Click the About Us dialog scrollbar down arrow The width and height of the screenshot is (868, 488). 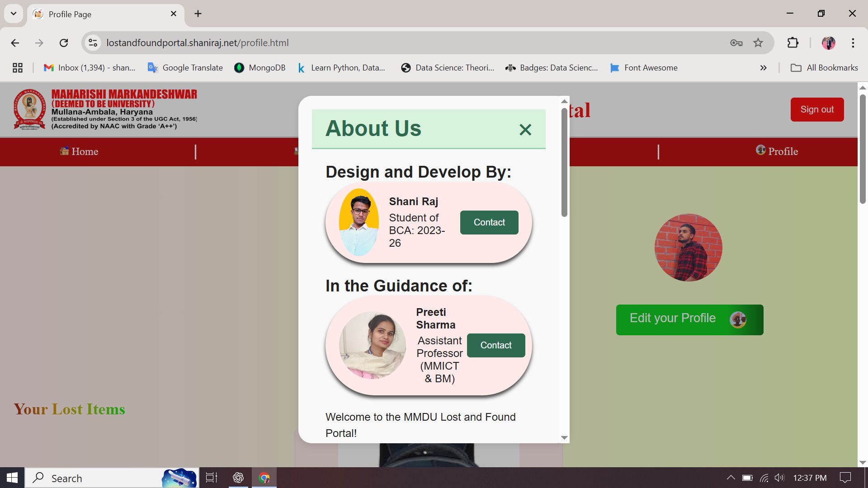coord(564,437)
